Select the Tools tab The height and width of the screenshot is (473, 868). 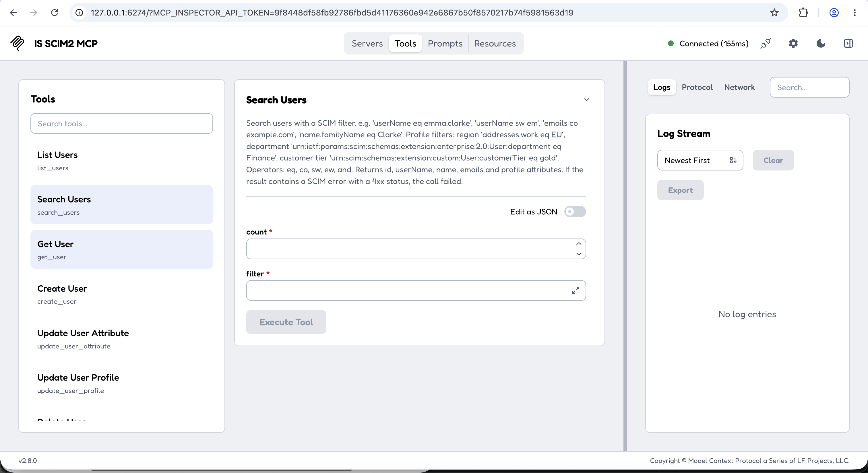[x=405, y=43]
